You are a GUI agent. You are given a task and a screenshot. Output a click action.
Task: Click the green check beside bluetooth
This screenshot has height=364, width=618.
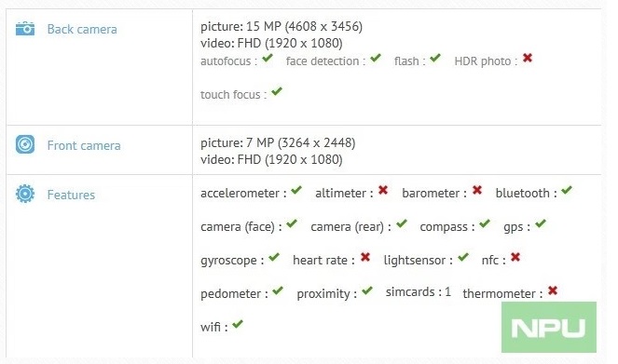click(567, 190)
